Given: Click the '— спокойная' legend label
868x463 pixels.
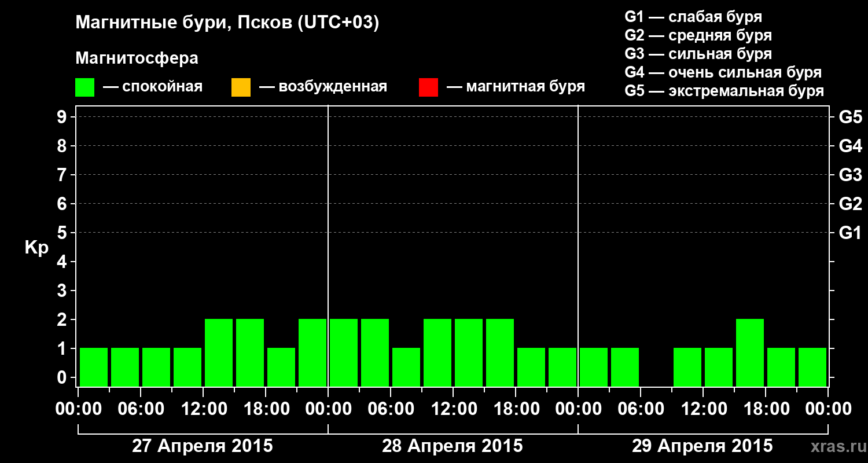Looking at the screenshot, I should [153, 87].
